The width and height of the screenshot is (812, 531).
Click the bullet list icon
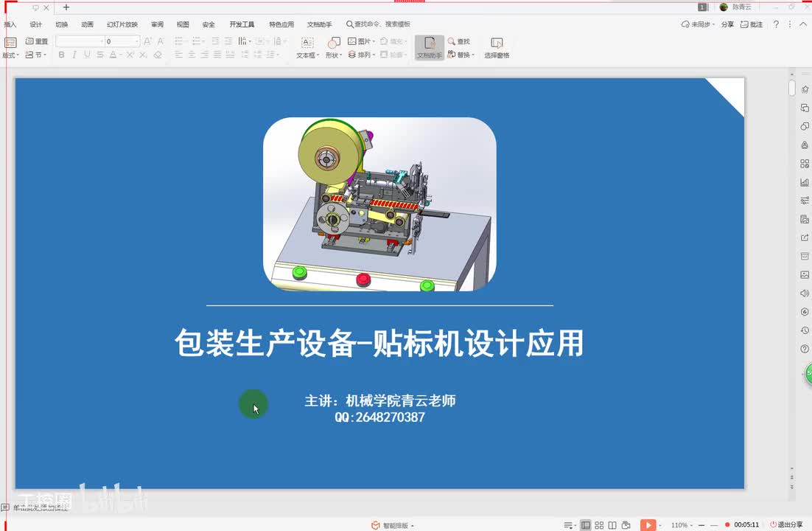pyautogui.click(x=178, y=41)
